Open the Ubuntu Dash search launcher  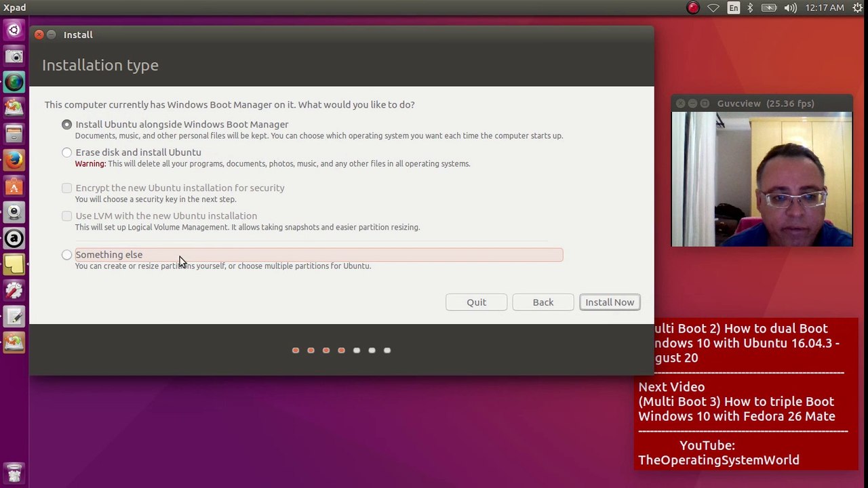(x=14, y=30)
